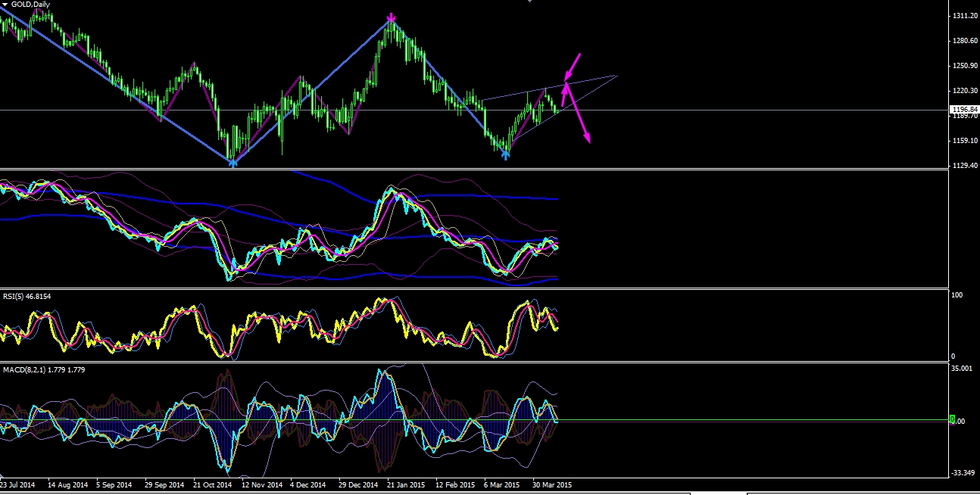The image size is (980, 495).
Task: Click the 14 Aug 2014 date label
Action: (x=67, y=484)
